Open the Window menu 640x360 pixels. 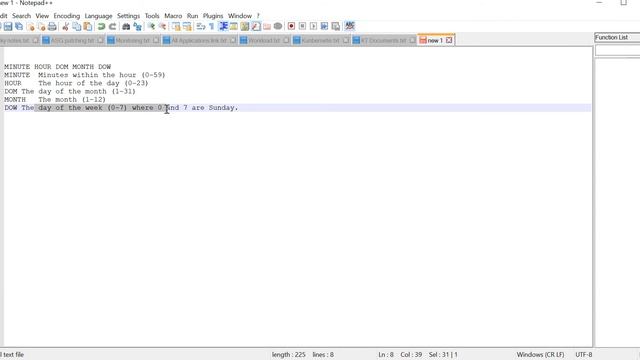click(x=240, y=16)
